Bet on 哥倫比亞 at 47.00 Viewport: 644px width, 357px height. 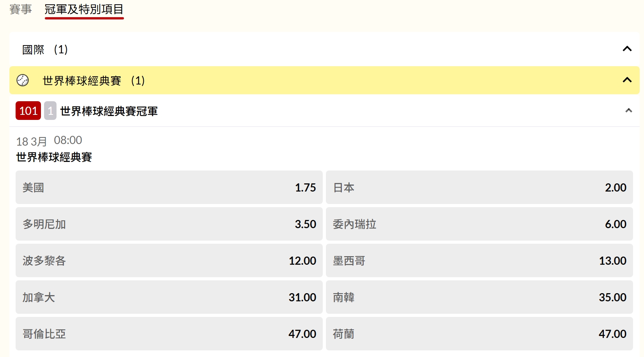click(x=169, y=334)
